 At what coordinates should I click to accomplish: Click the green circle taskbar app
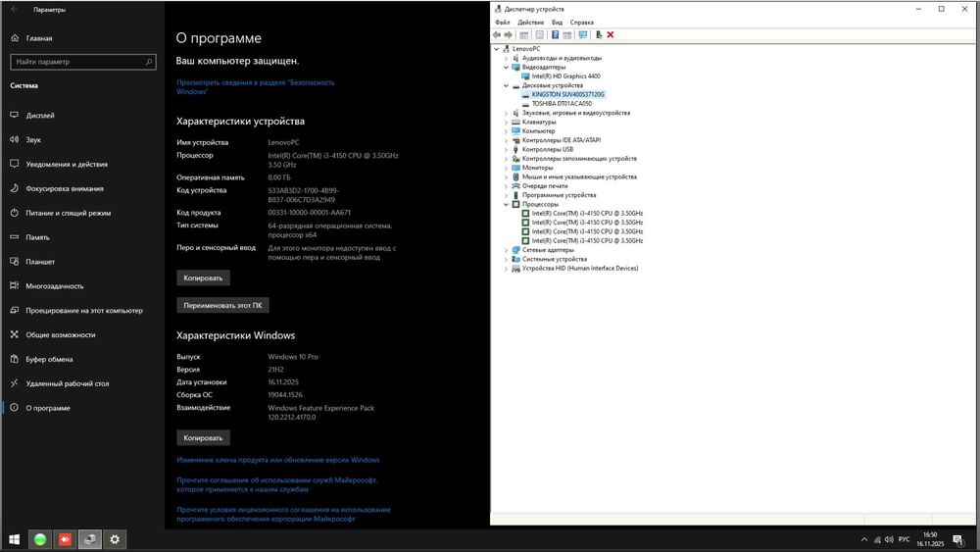pyautogui.click(x=40, y=539)
